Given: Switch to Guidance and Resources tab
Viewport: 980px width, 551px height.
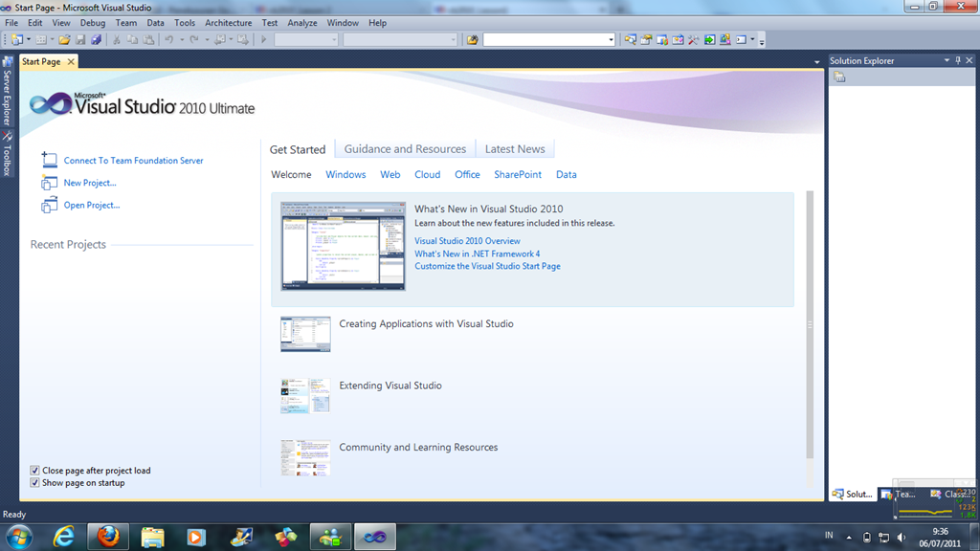Looking at the screenshot, I should [x=405, y=149].
